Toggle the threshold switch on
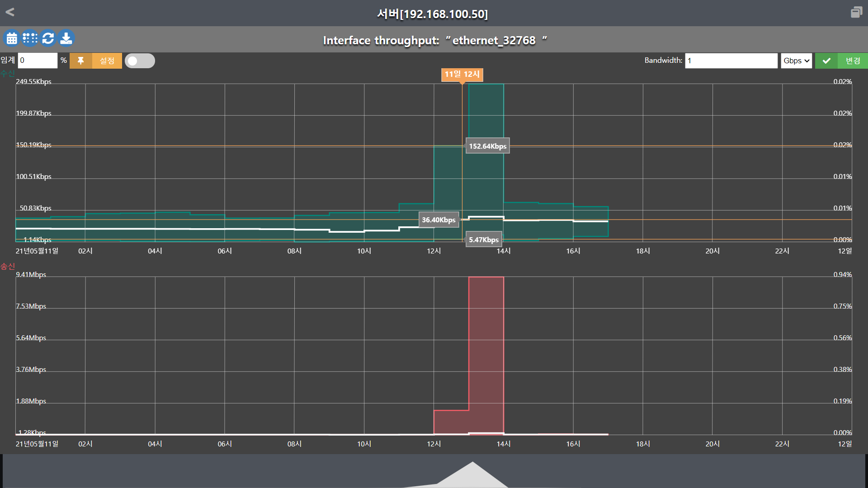The image size is (868, 488). click(x=140, y=61)
